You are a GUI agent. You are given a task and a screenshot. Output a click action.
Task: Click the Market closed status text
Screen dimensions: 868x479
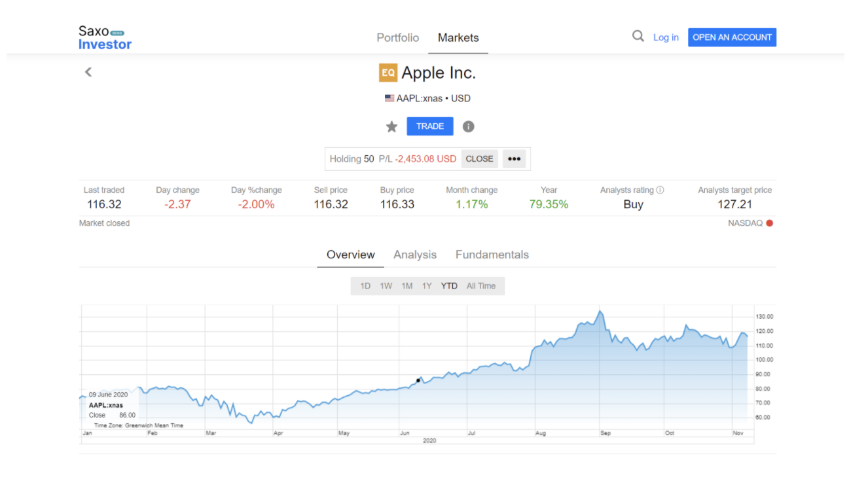click(x=104, y=223)
